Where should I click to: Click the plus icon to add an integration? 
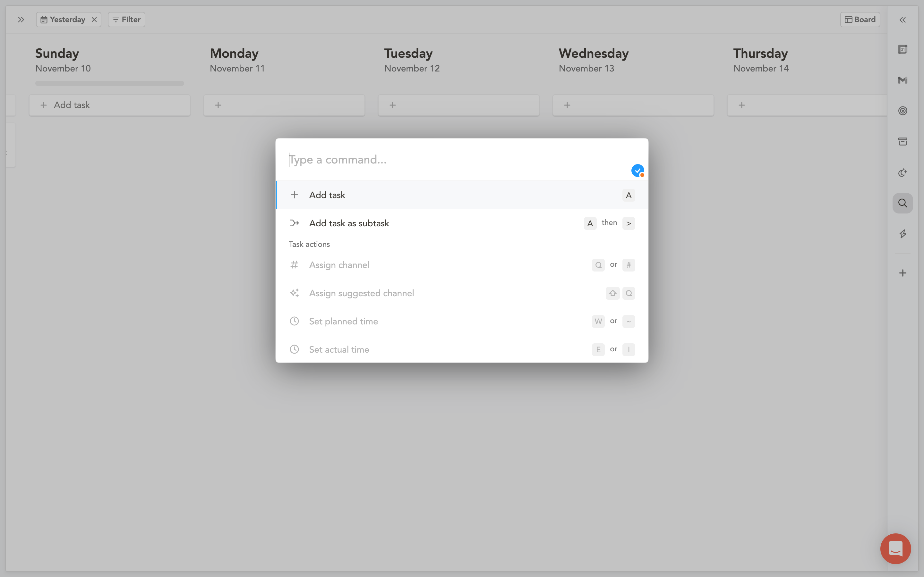(x=903, y=273)
